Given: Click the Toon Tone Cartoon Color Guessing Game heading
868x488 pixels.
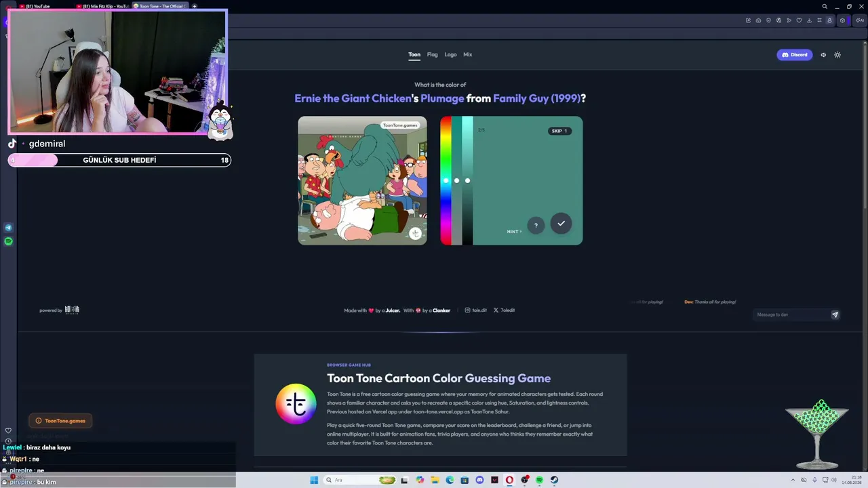Looking at the screenshot, I should click(439, 378).
